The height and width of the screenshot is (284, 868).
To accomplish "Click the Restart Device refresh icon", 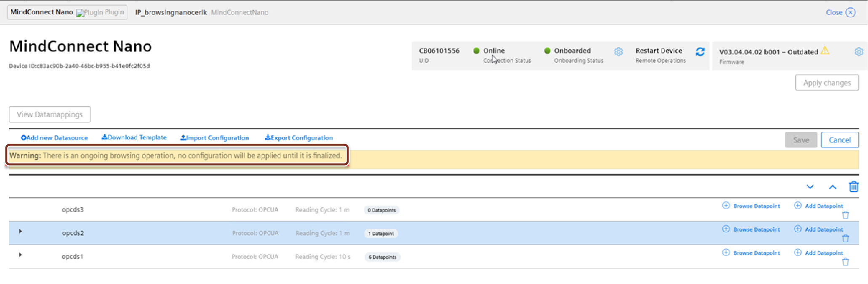I will (x=700, y=51).
